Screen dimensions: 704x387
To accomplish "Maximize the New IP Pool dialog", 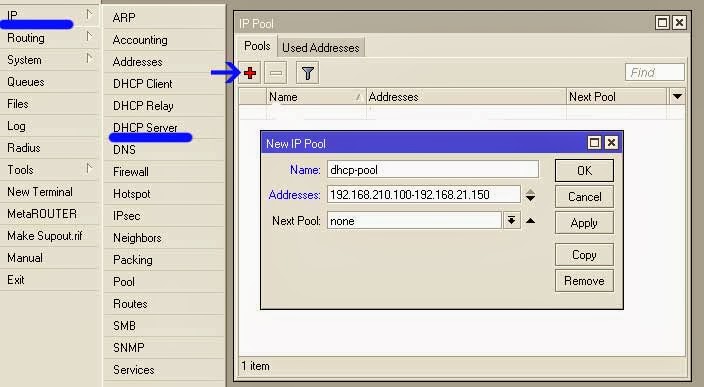I will click(594, 143).
